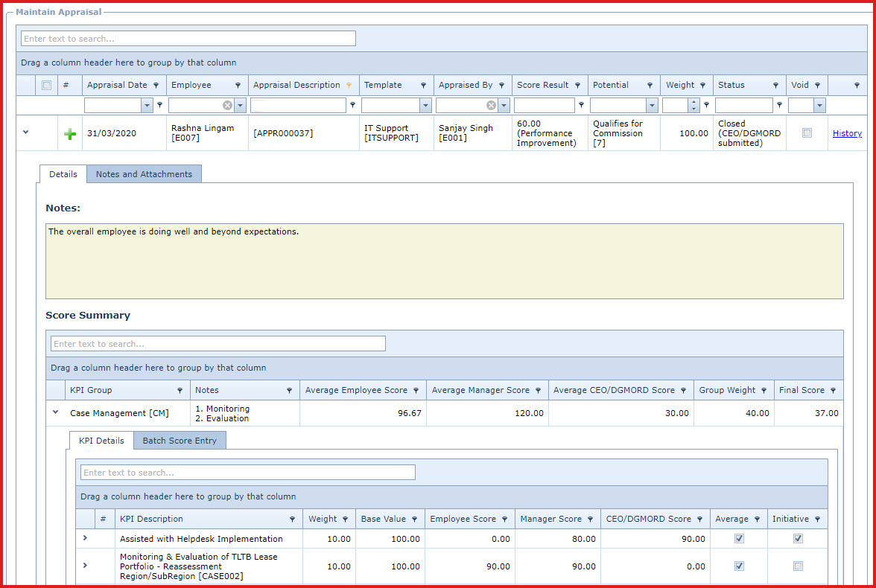
Task: Click the filter icon on KPI Group header
Action: (180, 391)
